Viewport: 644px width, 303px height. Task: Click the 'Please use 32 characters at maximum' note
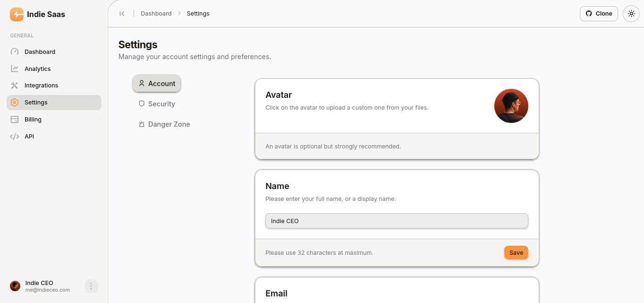click(x=319, y=253)
